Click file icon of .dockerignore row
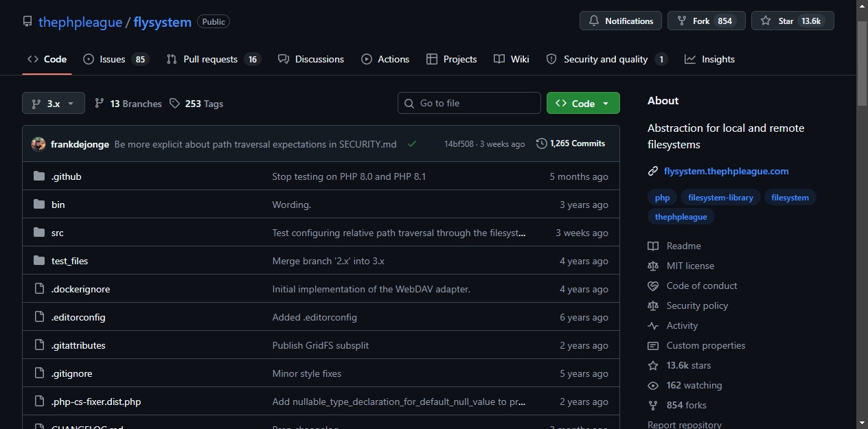Image resolution: width=868 pixels, height=429 pixels. [39, 289]
